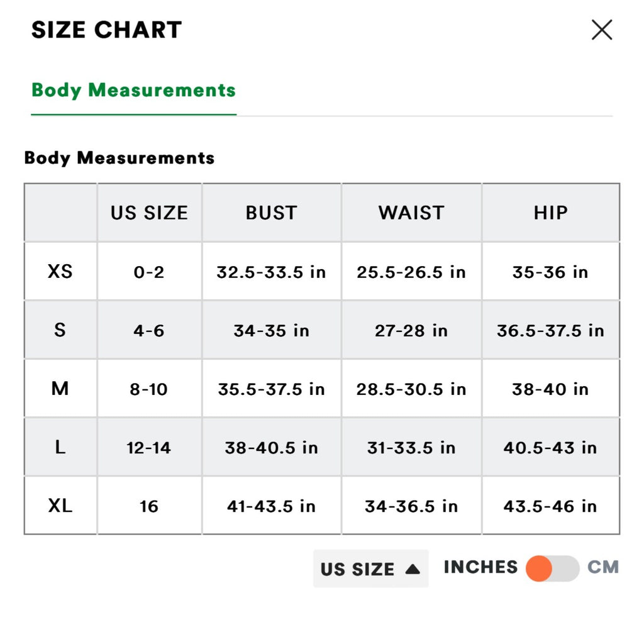Screen dimensions: 644x644
Task: Toggle the inches/centimeters switch
Action: [x=552, y=569]
